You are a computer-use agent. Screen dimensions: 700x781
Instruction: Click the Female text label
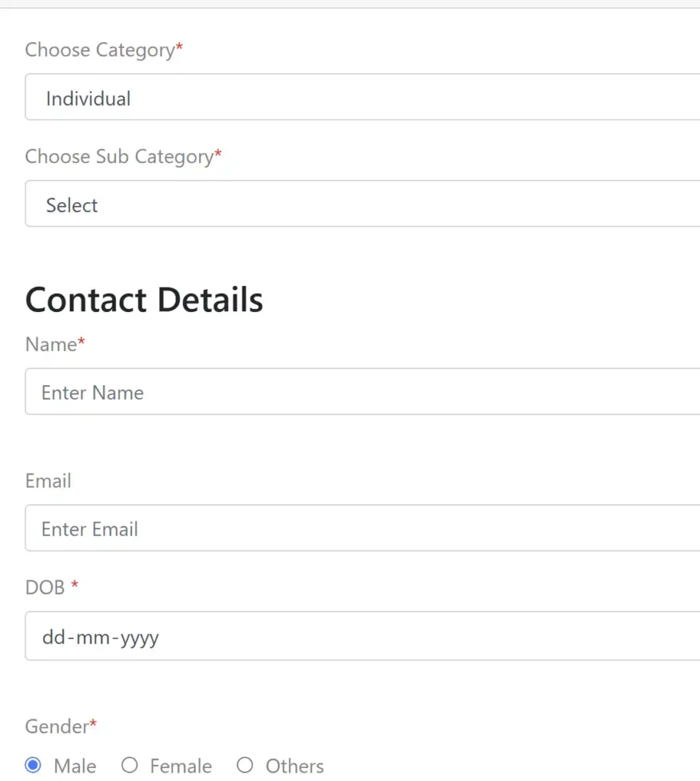[181, 766]
